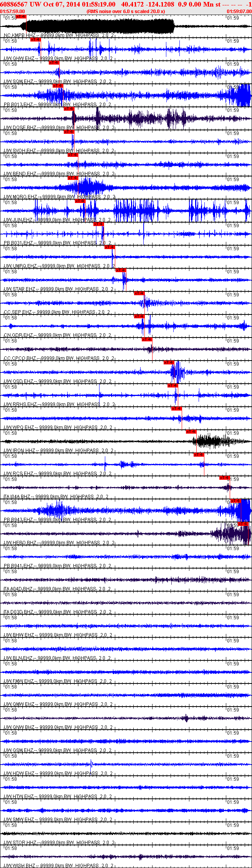Select the red pick marker on the SQM trace
The height and width of the screenshot is (868, 252).
coord(54,63)
